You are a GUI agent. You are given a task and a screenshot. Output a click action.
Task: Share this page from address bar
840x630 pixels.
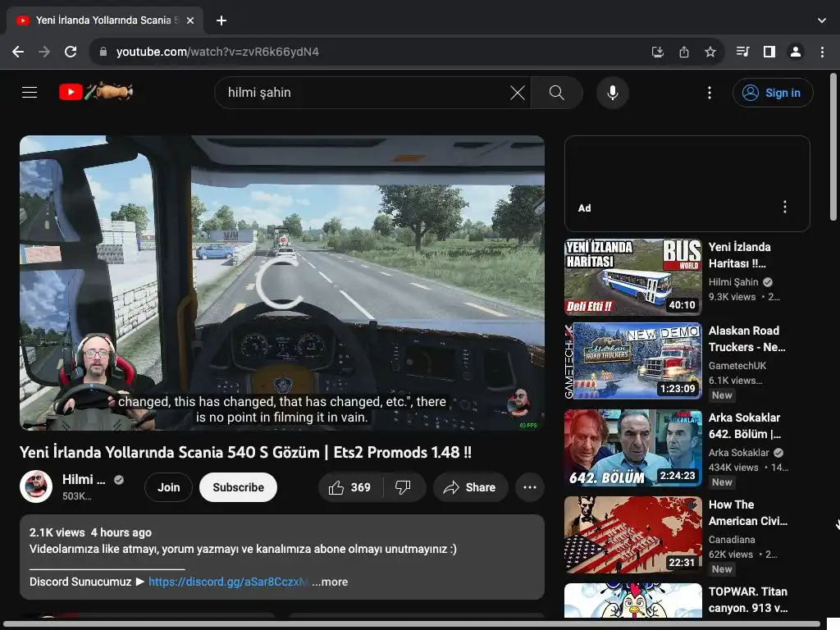coord(683,52)
